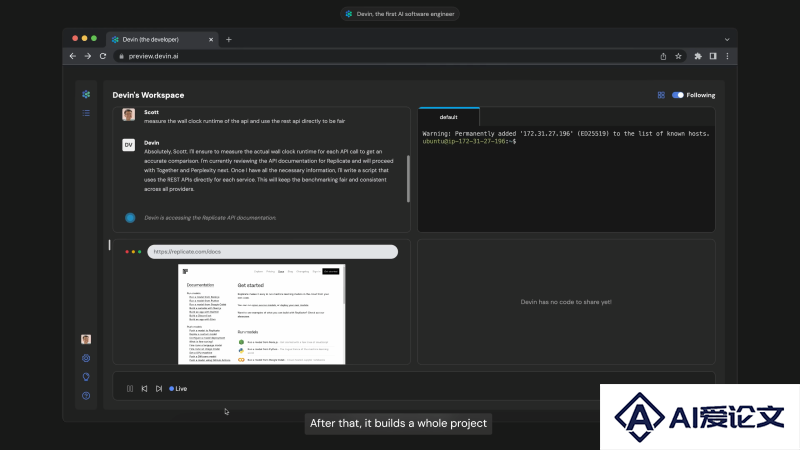
Task: Go forward with the browser forward arrow
Action: tap(88, 56)
